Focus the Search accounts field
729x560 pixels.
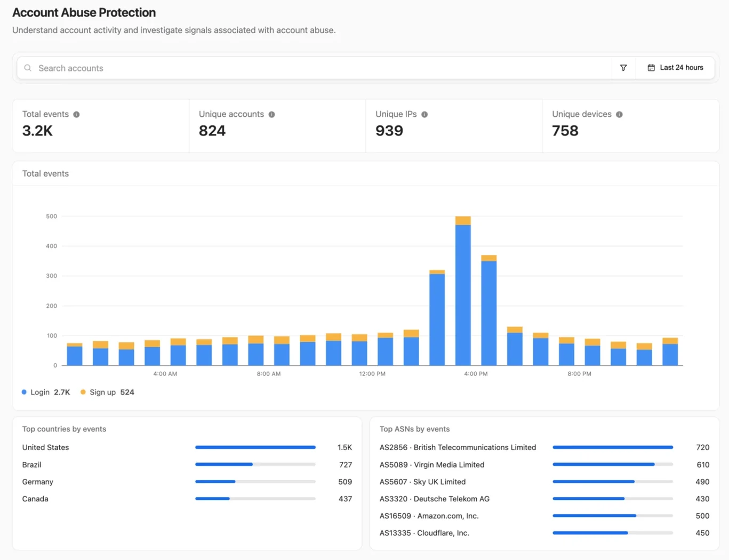[x=315, y=68]
